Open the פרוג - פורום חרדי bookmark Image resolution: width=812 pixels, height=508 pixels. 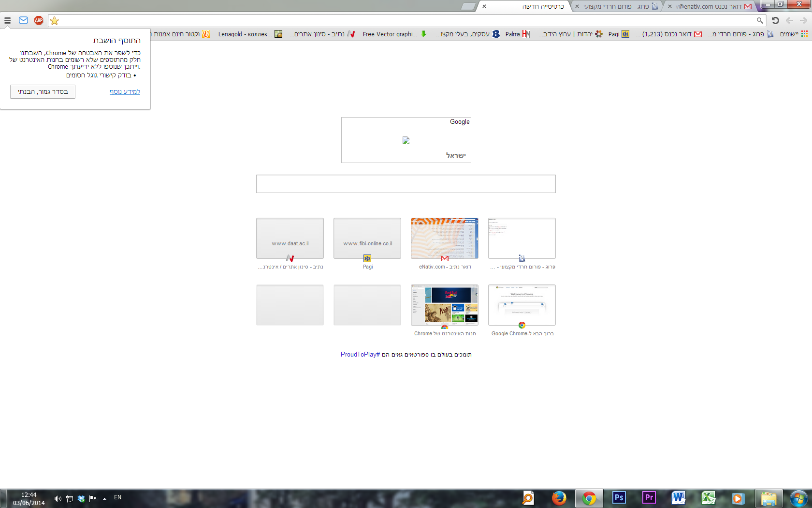pos(740,34)
